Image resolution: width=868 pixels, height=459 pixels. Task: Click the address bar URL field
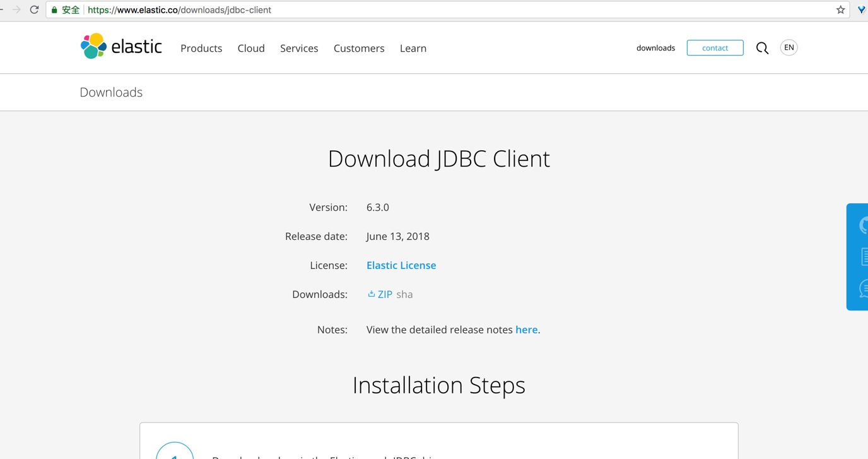coord(442,10)
